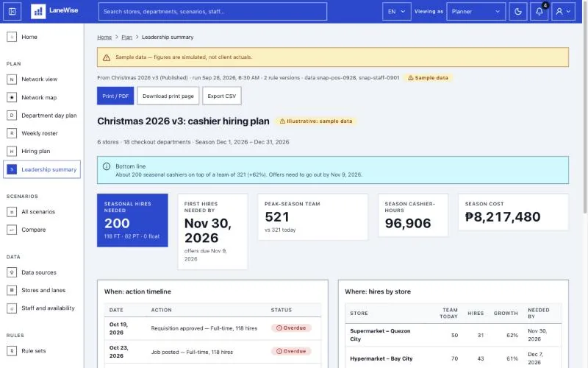Viewport: 588px width, 368px height.
Task: Click Requisition approved — Full-time, 118 hires
Action: coord(204,328)
